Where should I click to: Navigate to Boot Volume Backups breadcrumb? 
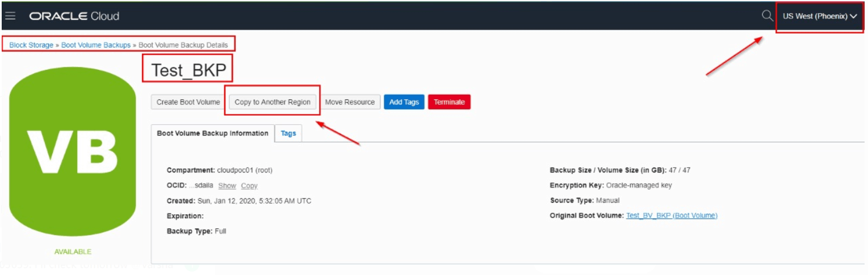[96, 45]
